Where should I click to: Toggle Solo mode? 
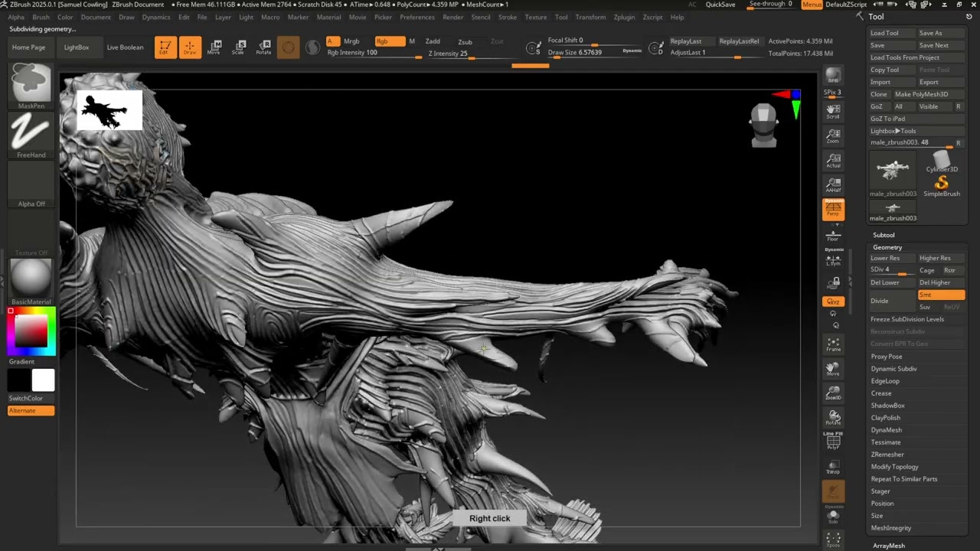click(x=833, y=516)
